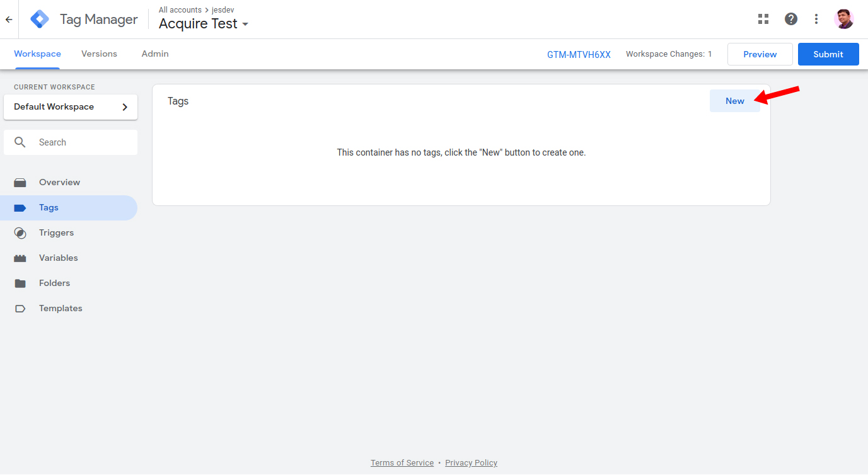Open Templates in the sidebar
The width and height of the screenshot is (868, 475).
point(61,309)
